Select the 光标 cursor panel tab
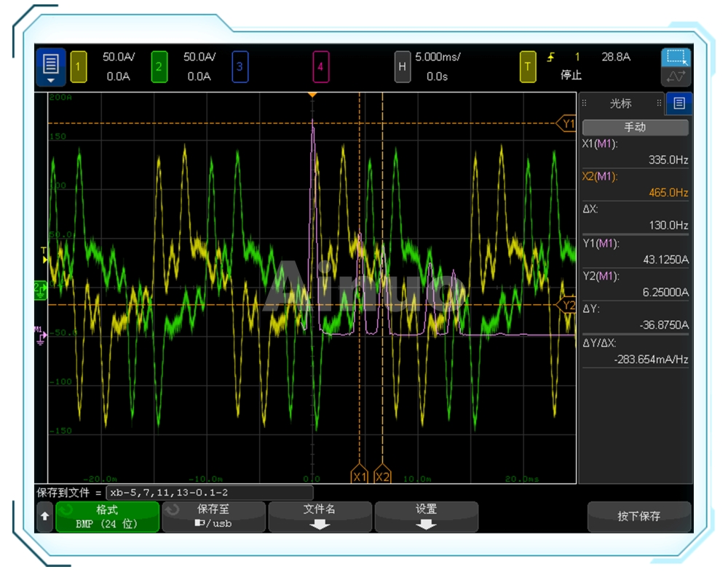Image resolution: width=728 pixels, height=572 pixels. point(621,103)
